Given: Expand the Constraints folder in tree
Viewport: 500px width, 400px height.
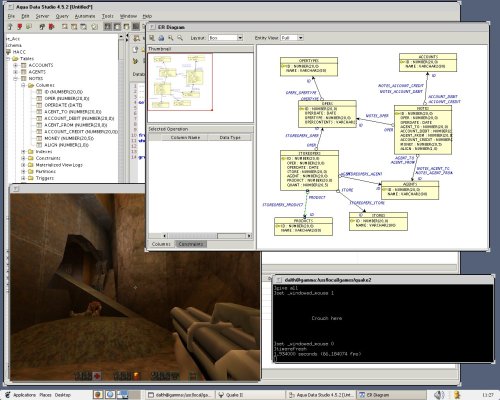Looking at the screenshot, I should [x=23, y=158].
